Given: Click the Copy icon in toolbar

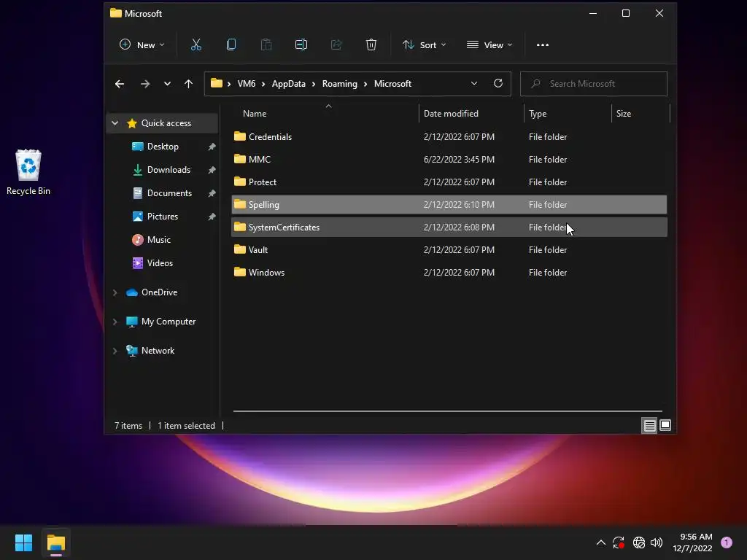Looking at the screenshot, I should point(231,44).
